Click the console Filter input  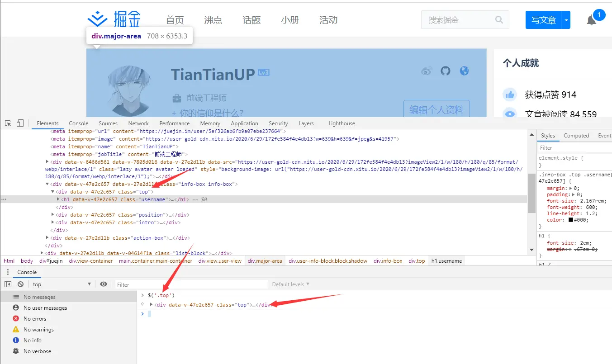pyautogui.click(x=192, y=284)
